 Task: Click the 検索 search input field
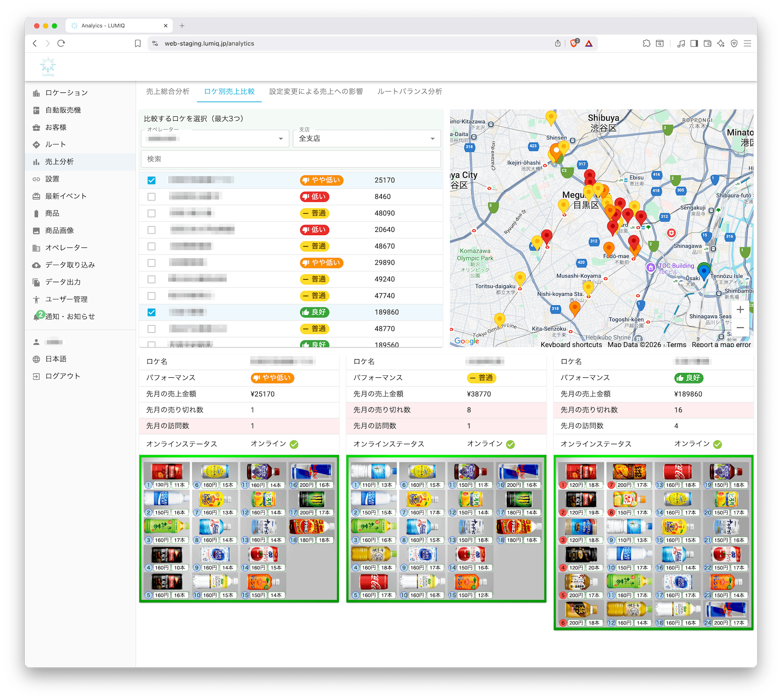(291, 159)
